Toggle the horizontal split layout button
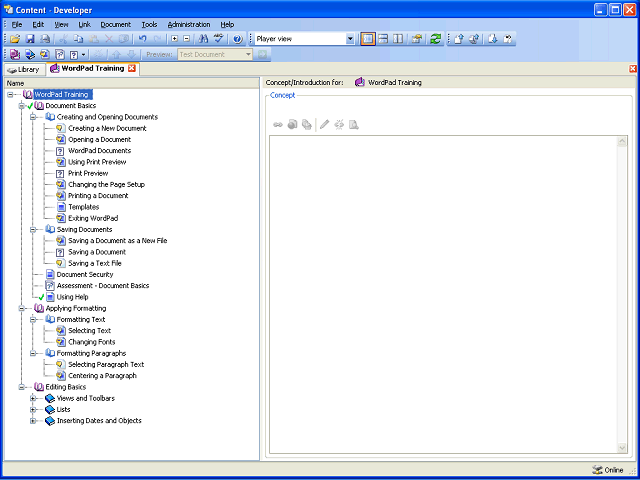640x480 pixels. 383,39
